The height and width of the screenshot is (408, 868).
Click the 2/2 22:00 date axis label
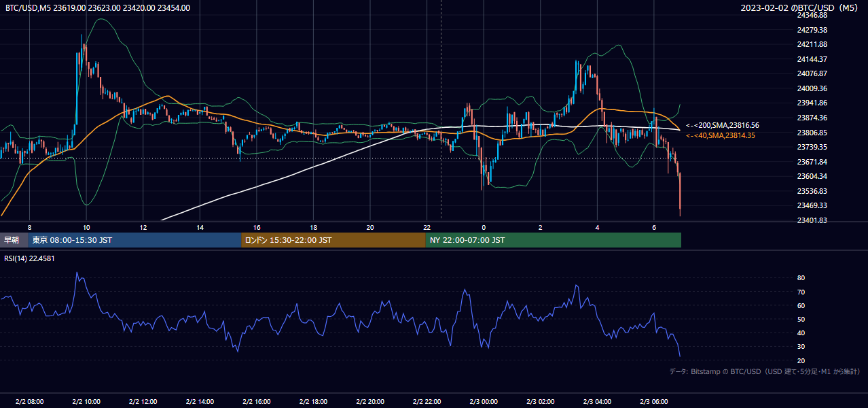427,402
